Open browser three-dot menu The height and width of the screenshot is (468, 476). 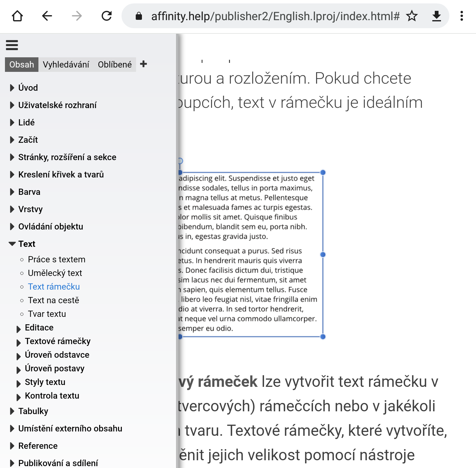click(462, 16)
